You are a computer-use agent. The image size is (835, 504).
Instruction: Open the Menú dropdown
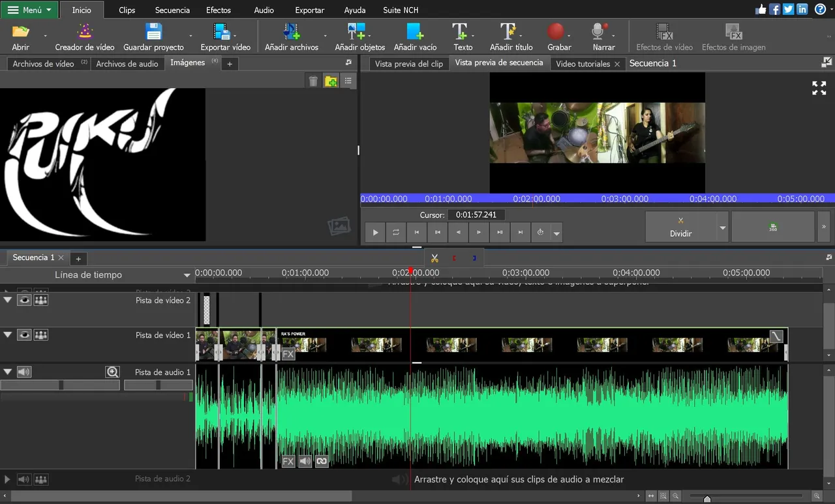[x=31, y=10]
